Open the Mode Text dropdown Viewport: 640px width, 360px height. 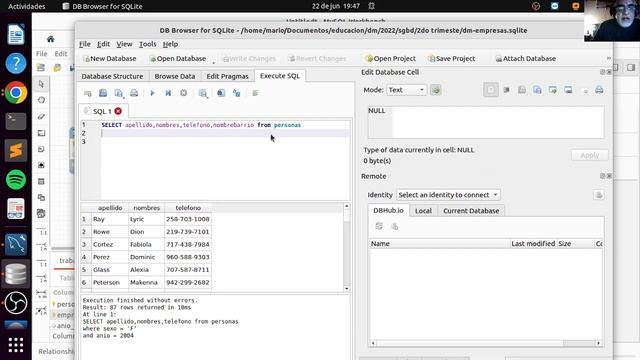tap(406, 90)
